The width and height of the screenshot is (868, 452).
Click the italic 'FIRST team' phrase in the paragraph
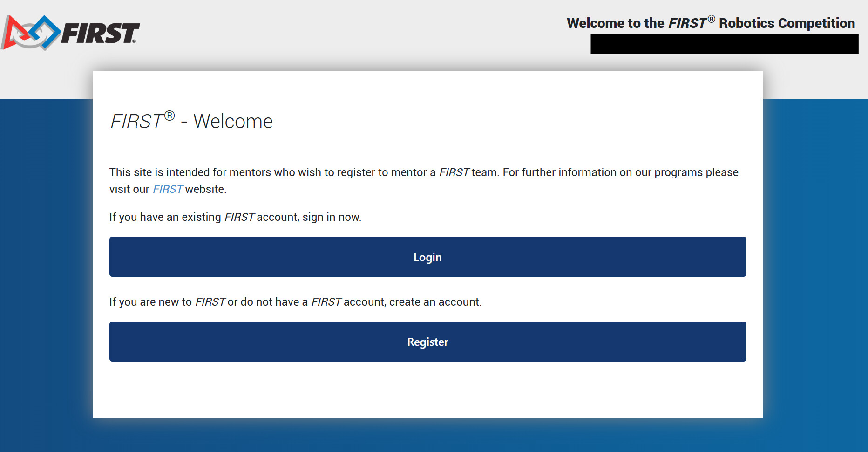[x=468, y=172]
